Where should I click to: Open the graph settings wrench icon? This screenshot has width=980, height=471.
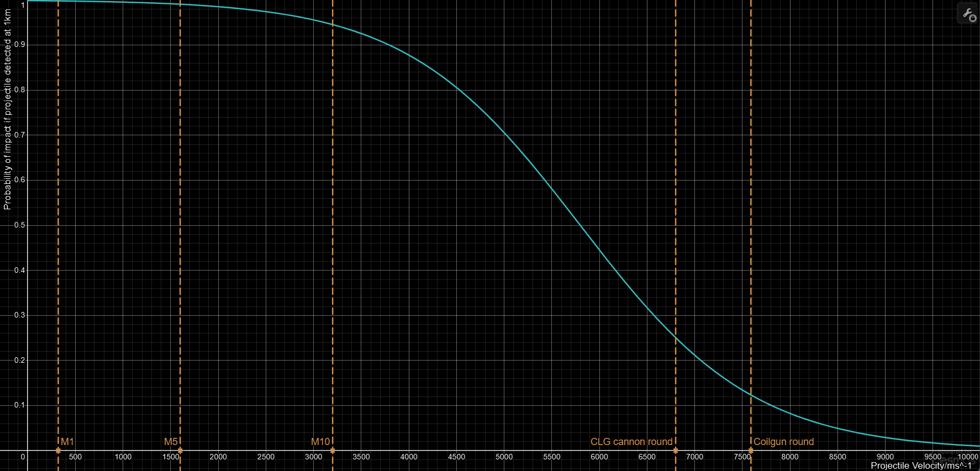coord(969,14)
